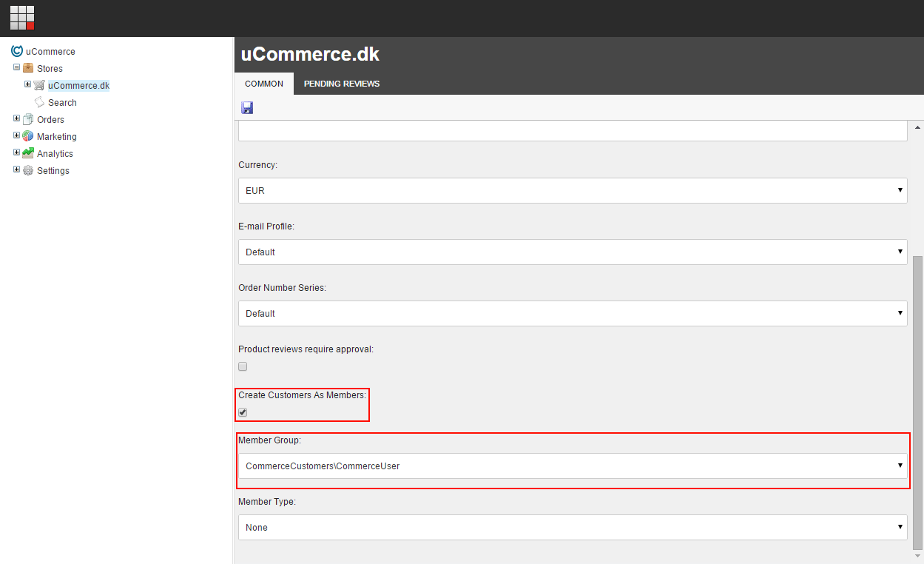
Task: Expand the Settings tree node
Action: (x=16, y=169)
